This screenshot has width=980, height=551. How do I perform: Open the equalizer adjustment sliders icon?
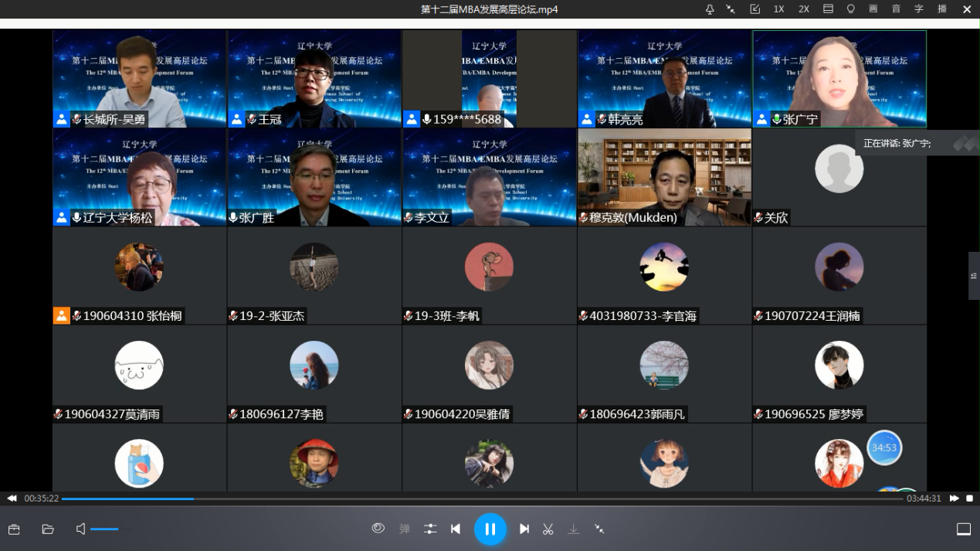click(x=430, y=529)
